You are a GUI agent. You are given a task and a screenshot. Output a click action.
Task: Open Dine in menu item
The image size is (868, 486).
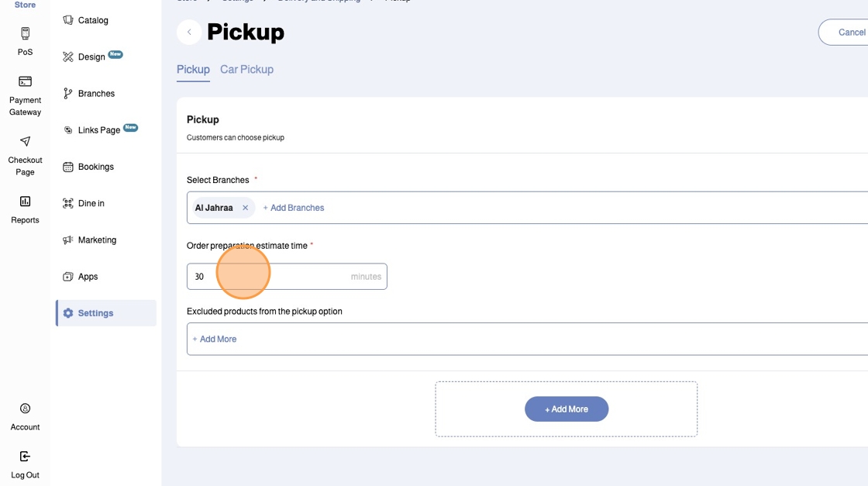91,203
